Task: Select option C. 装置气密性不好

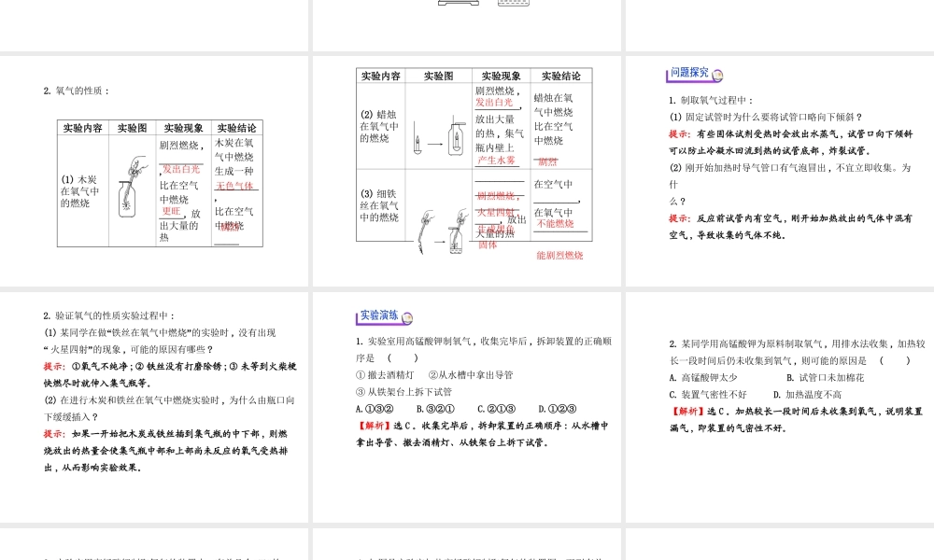Action: click(708, 395)
